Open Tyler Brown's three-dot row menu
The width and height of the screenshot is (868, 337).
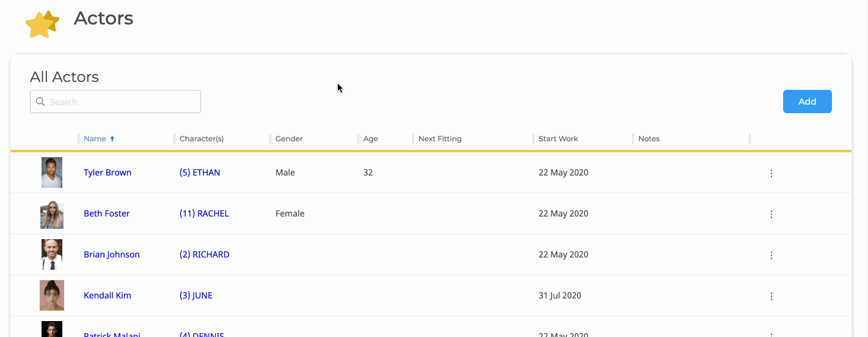[771, 173]
